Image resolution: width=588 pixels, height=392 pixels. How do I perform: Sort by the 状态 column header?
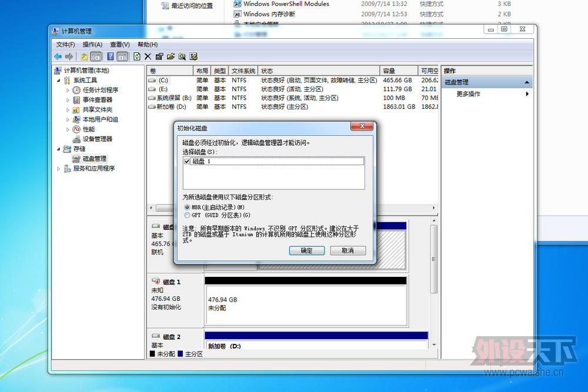coord(319,71)
